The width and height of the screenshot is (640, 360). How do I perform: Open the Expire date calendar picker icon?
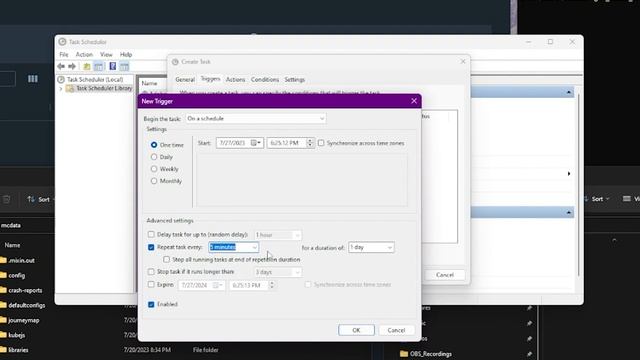tap(218, 285)
